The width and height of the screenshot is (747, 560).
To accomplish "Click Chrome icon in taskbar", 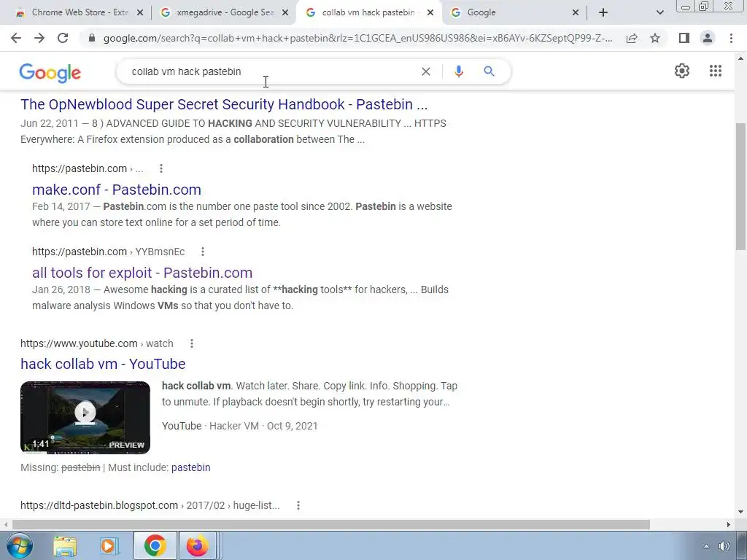I will 155,545.
